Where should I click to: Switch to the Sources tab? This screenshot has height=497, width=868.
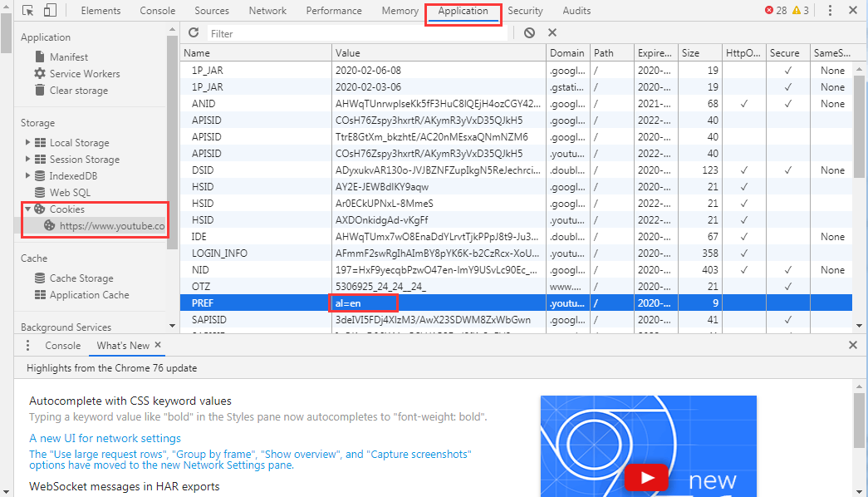coord(212,11)
